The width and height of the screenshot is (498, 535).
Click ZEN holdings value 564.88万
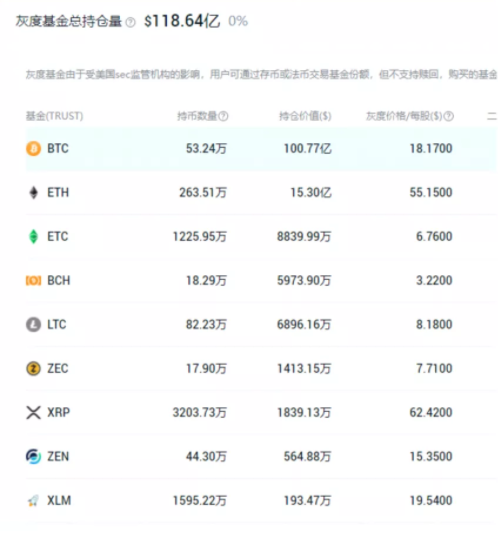click(307, 457)
